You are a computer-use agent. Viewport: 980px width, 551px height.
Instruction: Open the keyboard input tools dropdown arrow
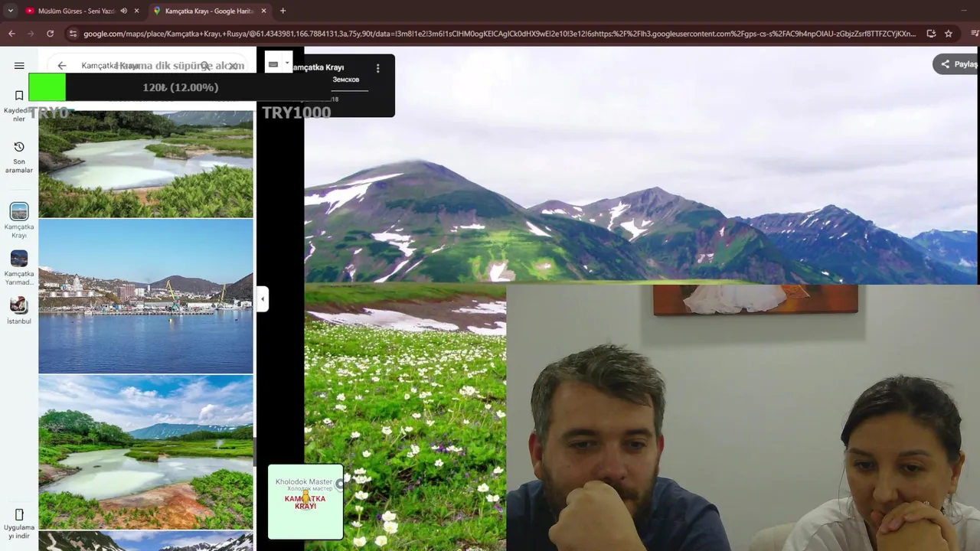[287, 64]
